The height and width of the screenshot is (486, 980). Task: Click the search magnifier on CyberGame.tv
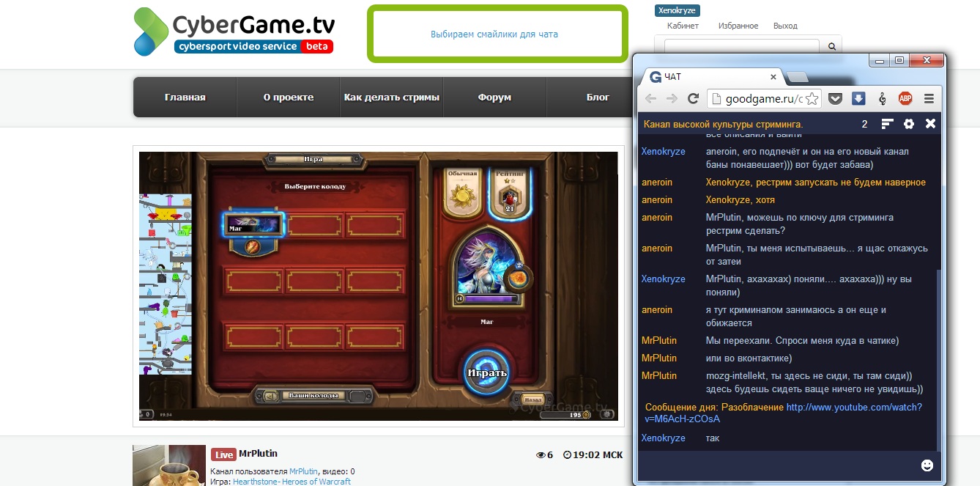point(832,46)
